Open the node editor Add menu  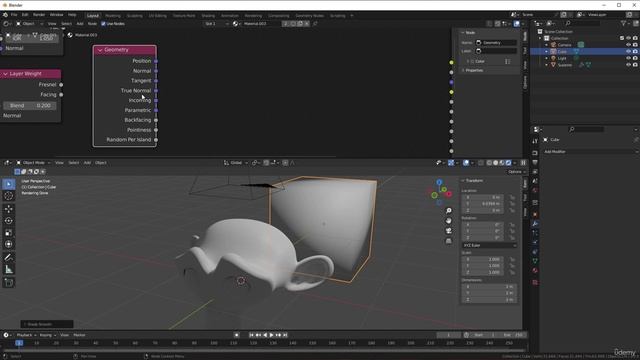(80, 24)
